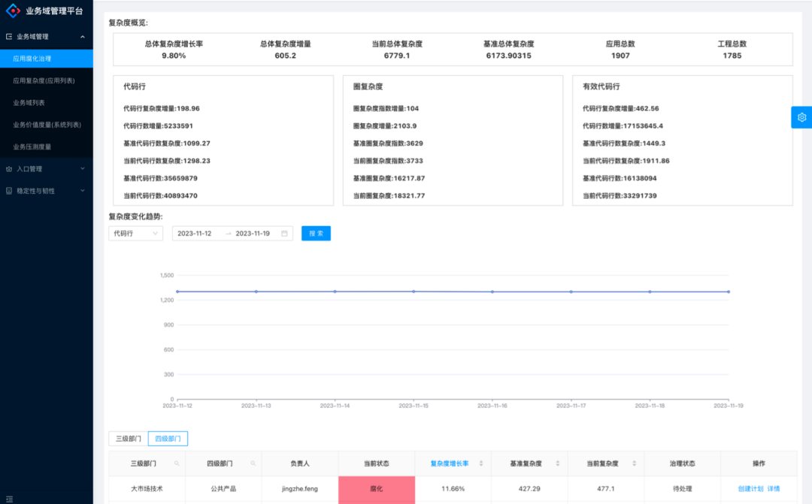The image size is (812, 504).
Task: Click the start date 2023-11-12 field
Action: (195, 234)
